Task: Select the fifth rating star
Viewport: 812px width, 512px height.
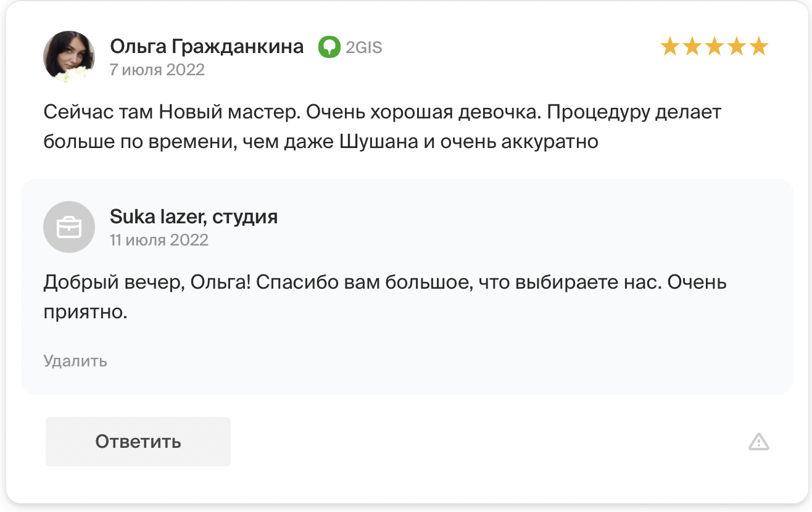Action: [758, 46]
